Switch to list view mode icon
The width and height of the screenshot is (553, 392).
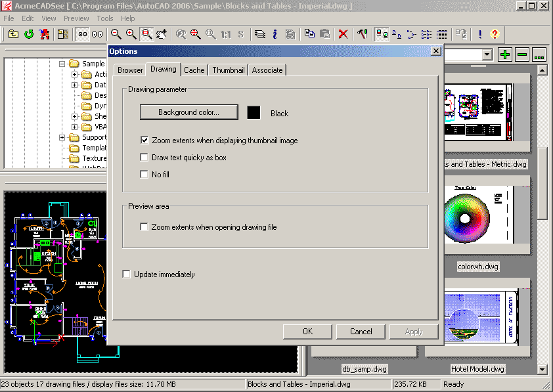(412, 34)
